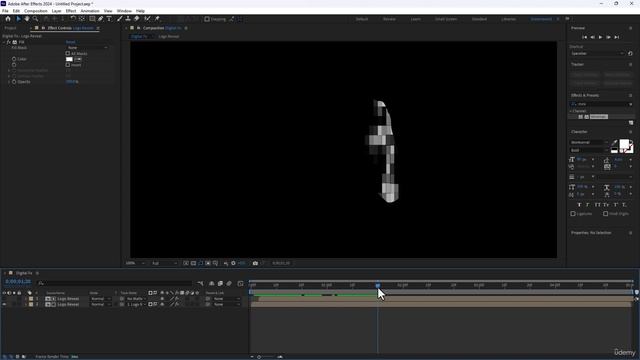This screenshot has height=360, width=640.
Task: Open layer 2 track matte dropdown
Action: pyautogui.click(x=136, y=304)
